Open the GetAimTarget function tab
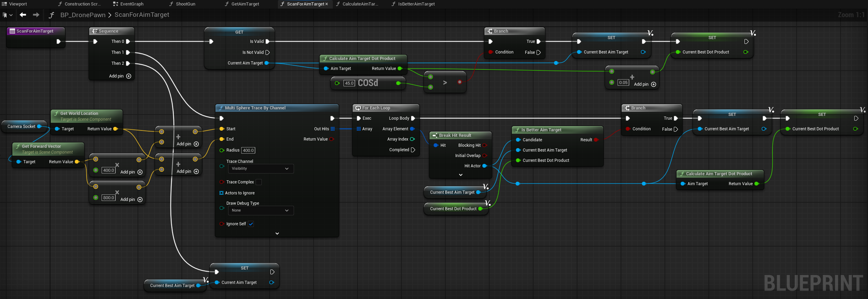Screen dimensions: 868x299 click(242, 4)
